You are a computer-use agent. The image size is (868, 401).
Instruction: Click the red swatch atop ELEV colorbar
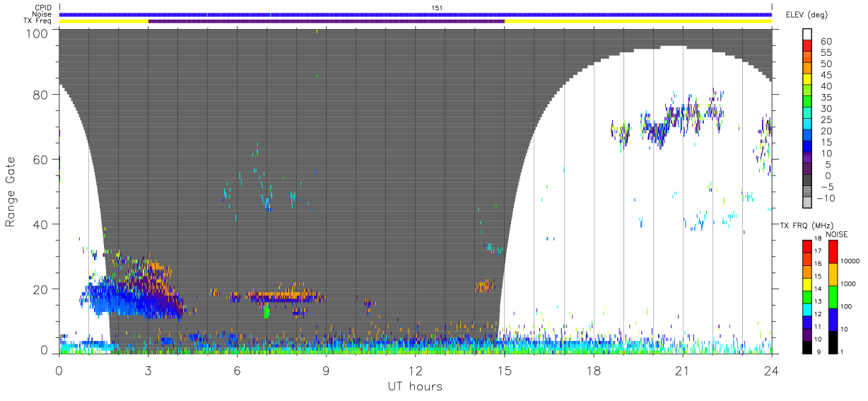point(808,47)
